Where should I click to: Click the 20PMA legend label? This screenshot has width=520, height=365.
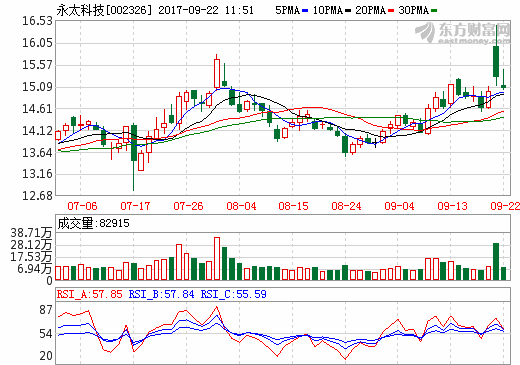pyautogui.click(x=371, y=11)
